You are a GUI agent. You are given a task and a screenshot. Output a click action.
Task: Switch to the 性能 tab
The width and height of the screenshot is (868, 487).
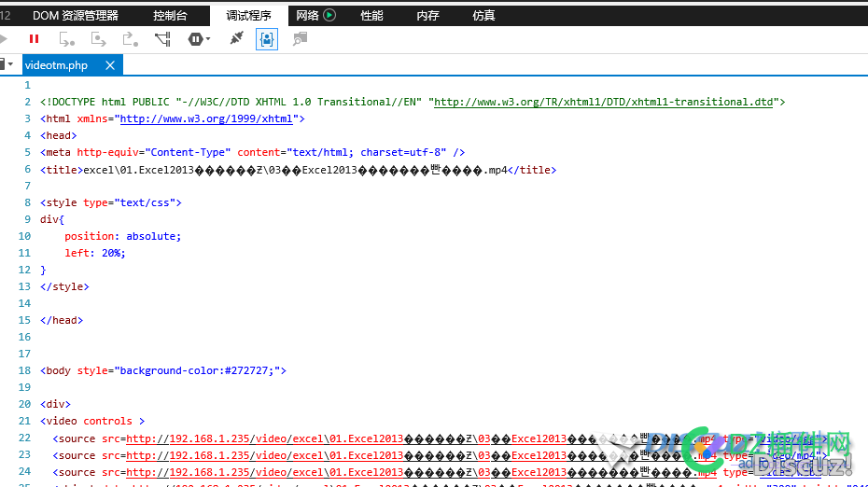tap(372, 16)
